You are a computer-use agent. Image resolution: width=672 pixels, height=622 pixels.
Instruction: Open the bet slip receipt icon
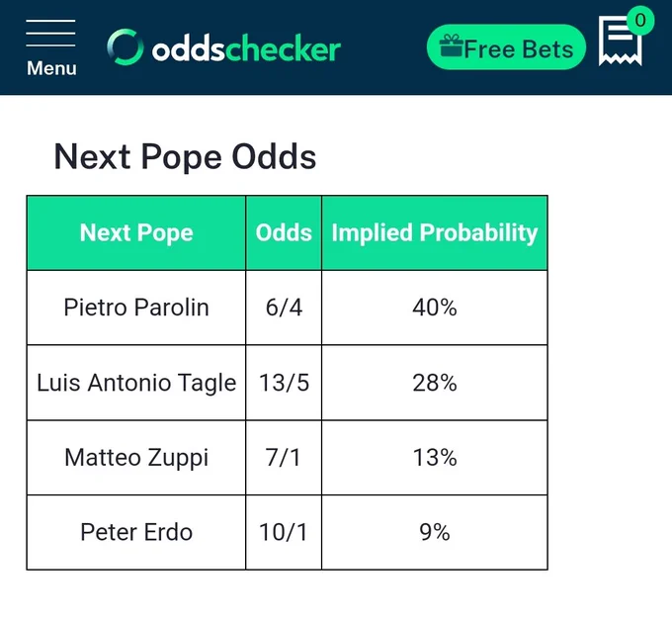[621, 42]
